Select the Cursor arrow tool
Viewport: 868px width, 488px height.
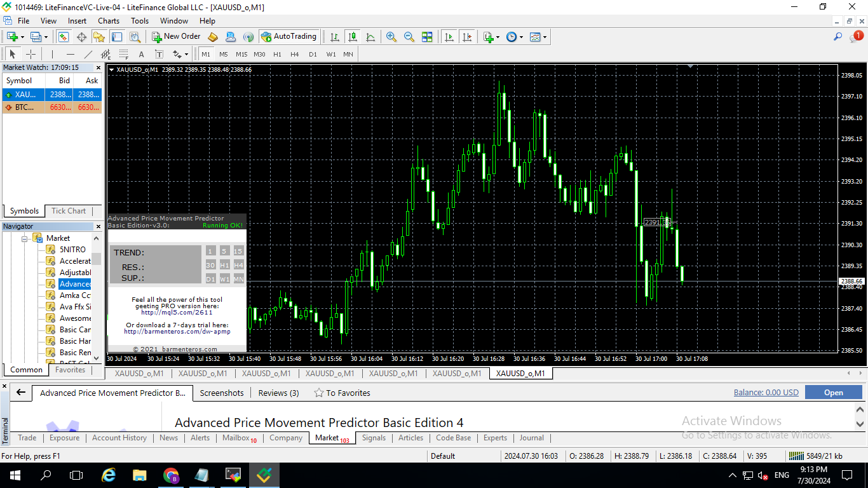(12, 54)
